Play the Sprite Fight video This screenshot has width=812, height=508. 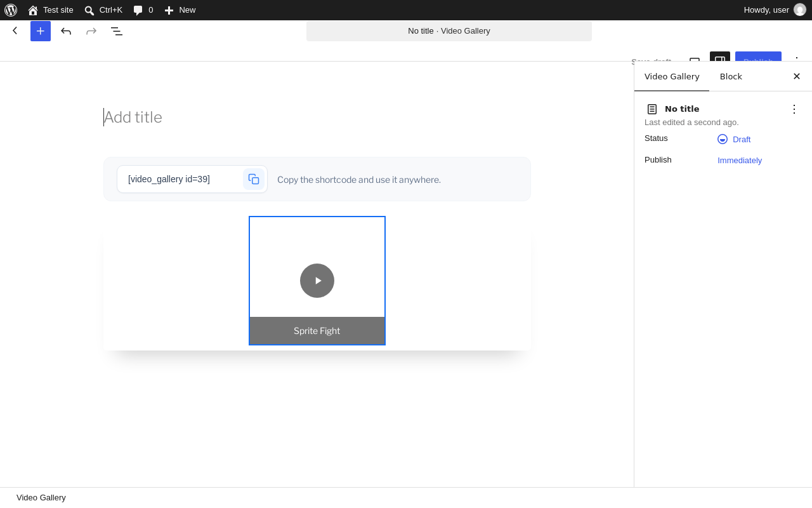tap(317, 281)
